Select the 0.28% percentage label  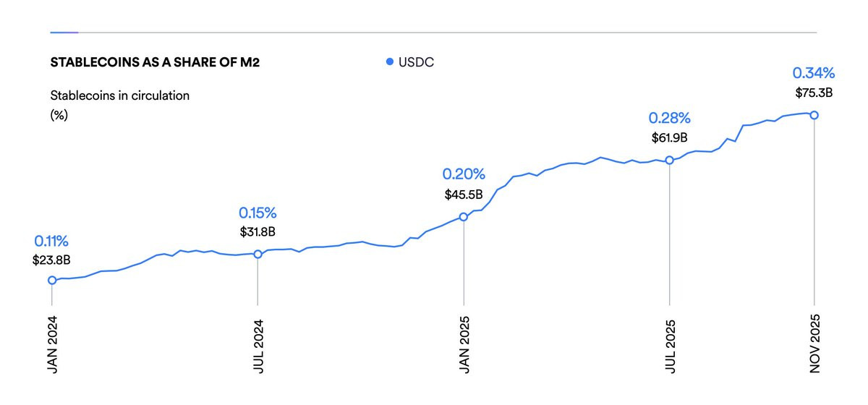point(670,118)
